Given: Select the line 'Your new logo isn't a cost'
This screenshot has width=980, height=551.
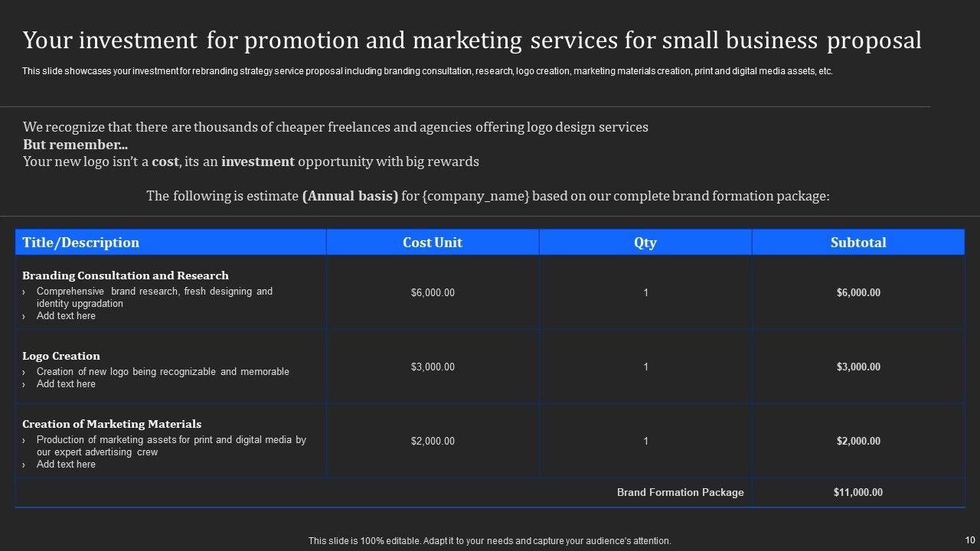Looking at the screenshot, I should 251,161.
